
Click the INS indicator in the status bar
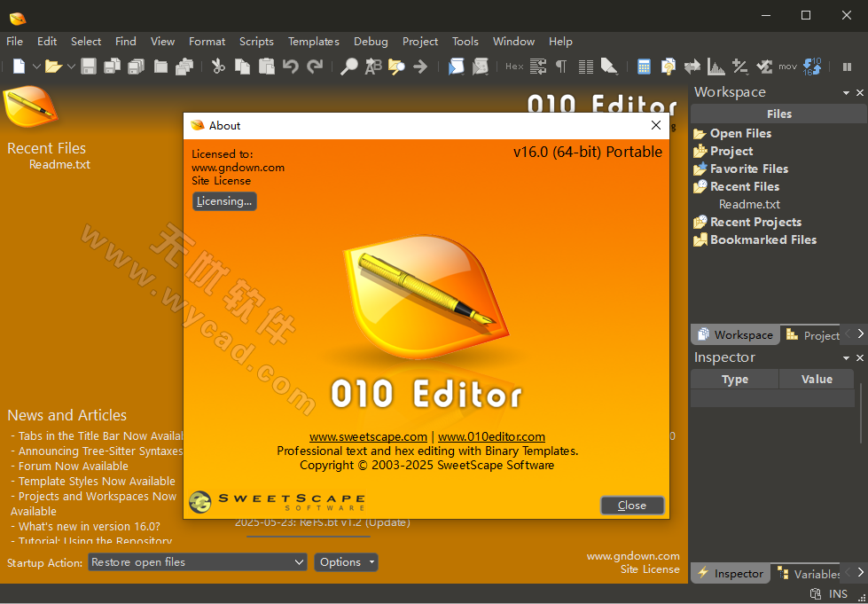pos(838,593)
